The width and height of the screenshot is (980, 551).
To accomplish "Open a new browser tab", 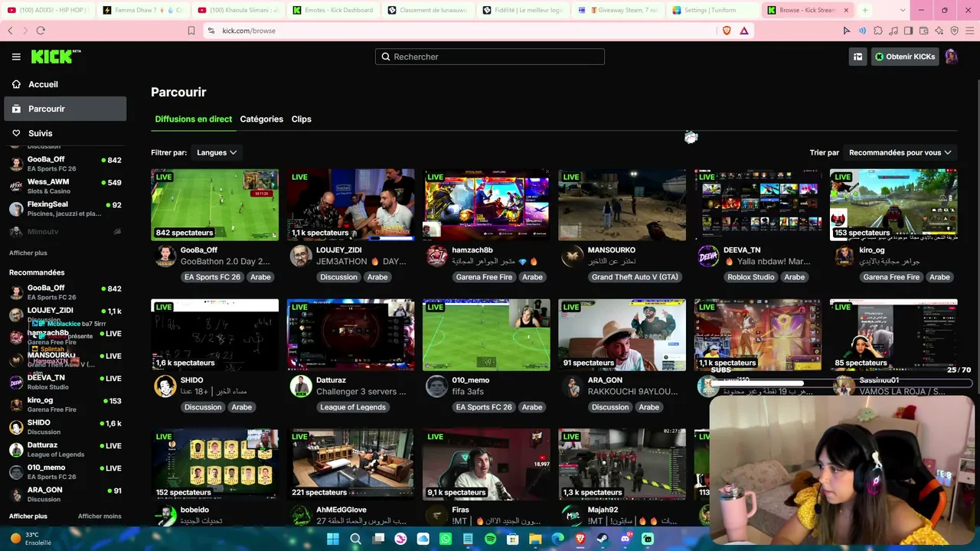I will tap(864, 10).
